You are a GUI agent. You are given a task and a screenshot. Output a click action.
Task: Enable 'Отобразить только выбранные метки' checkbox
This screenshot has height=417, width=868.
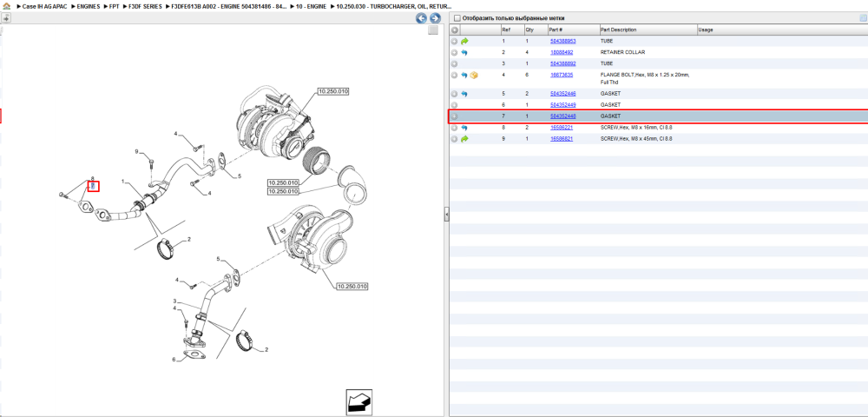coord(457,17)
